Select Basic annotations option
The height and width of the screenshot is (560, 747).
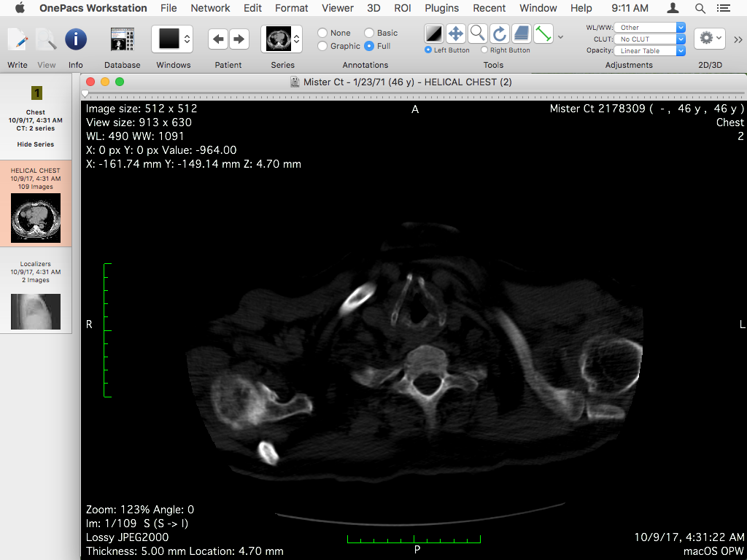369,33
